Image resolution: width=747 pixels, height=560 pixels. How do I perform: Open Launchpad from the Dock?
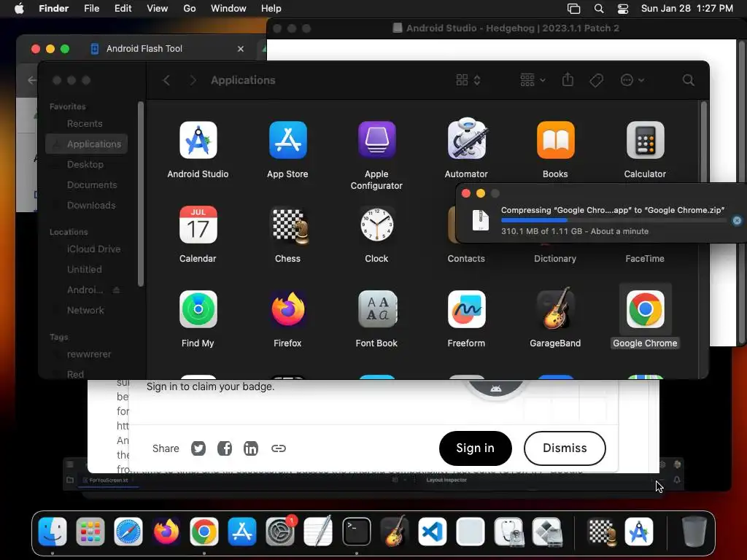click(x=90, y=532)
